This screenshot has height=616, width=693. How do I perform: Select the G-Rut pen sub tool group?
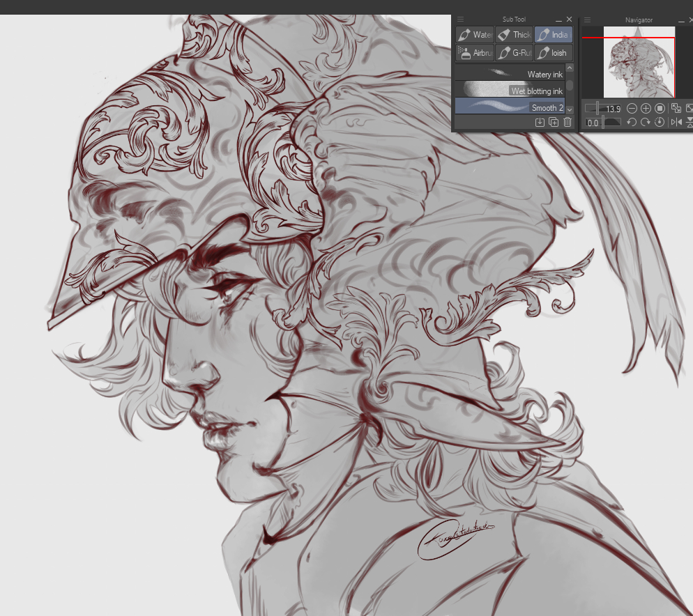click(x=514, y=53)
